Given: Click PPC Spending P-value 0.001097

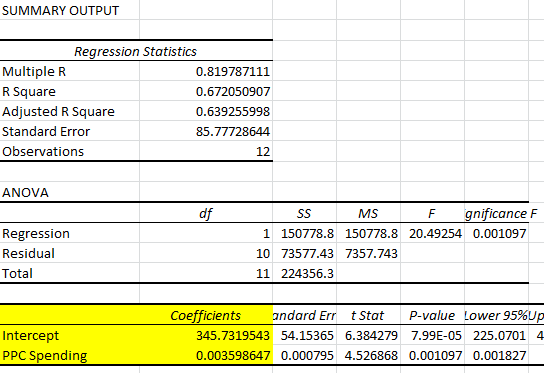Looking at the screenshot, I should tap(432, 355).
